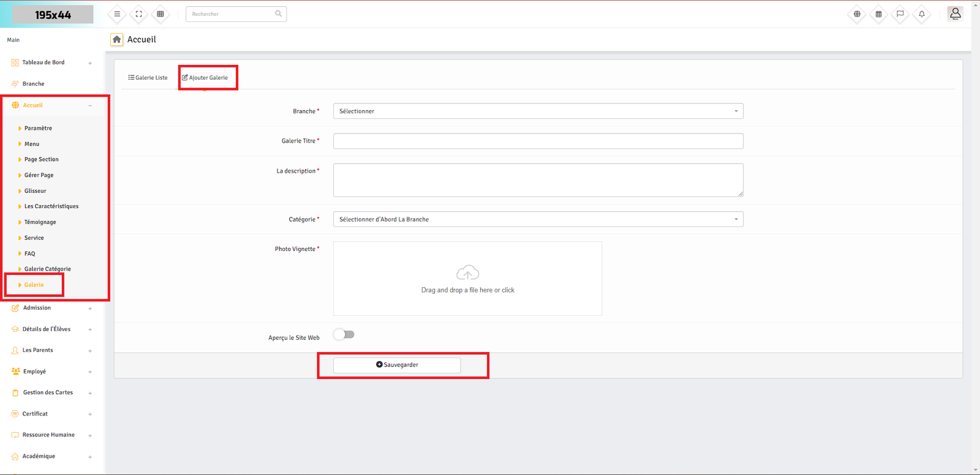
Task: Open Galerie Catégorie in the sidebar
Action: pyautogui.click(x=47, y=269)
